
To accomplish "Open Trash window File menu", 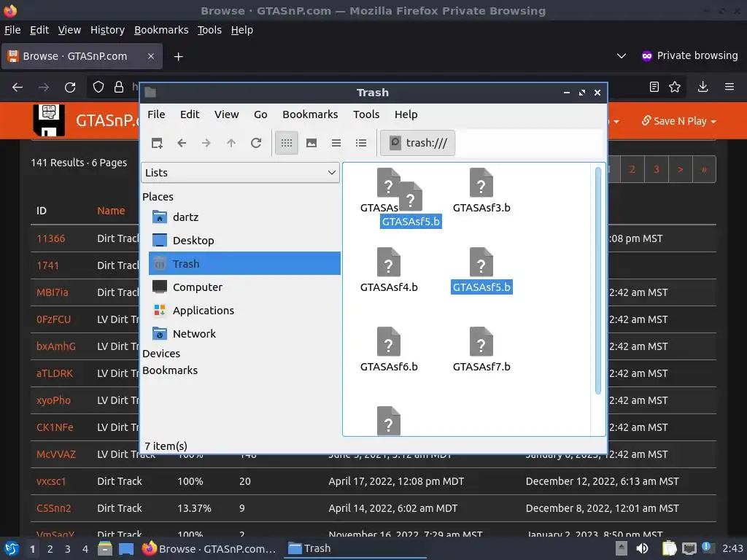I will tap(156, 114).
